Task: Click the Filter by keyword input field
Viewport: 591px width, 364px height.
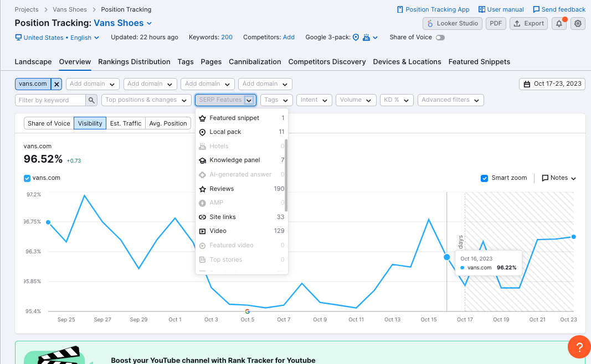Action: (50, 100)
